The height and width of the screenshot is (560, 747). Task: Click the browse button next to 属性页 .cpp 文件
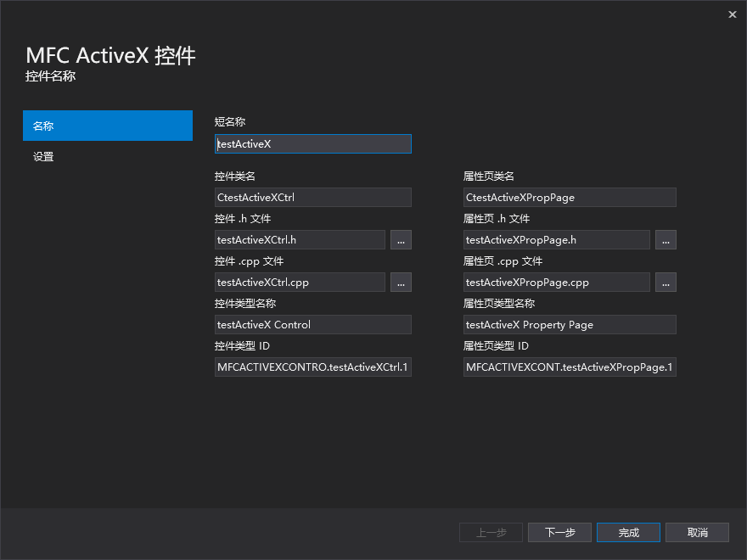pos(666,282)
